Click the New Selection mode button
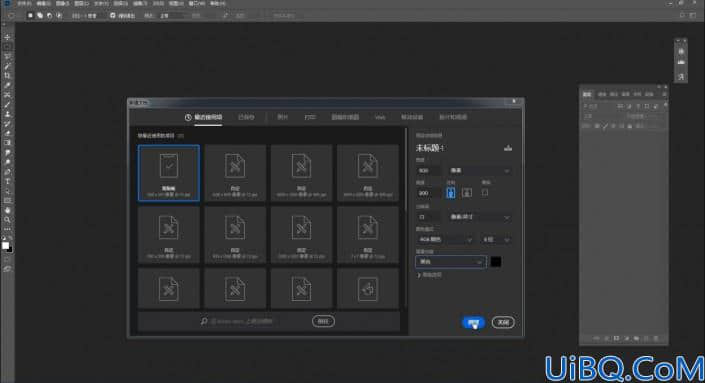The image size is (705, 383). tap(30, 15)
